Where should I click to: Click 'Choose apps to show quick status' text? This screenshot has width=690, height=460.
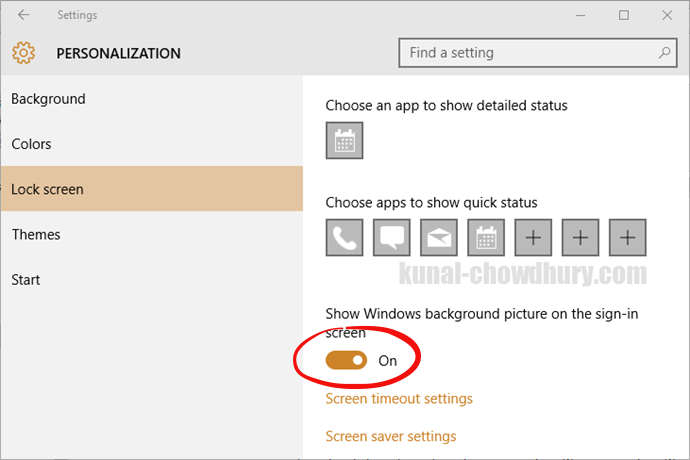431,202
